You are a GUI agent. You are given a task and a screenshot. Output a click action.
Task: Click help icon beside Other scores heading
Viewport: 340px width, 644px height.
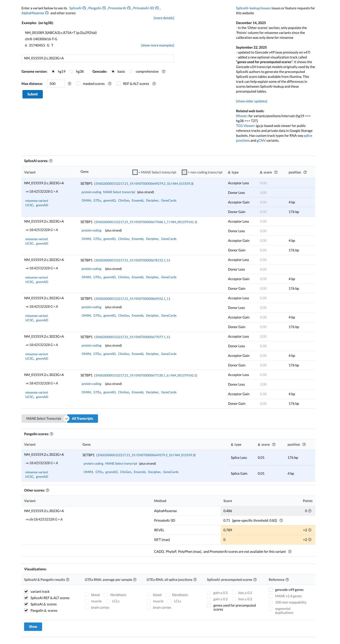tap(47, 491)
